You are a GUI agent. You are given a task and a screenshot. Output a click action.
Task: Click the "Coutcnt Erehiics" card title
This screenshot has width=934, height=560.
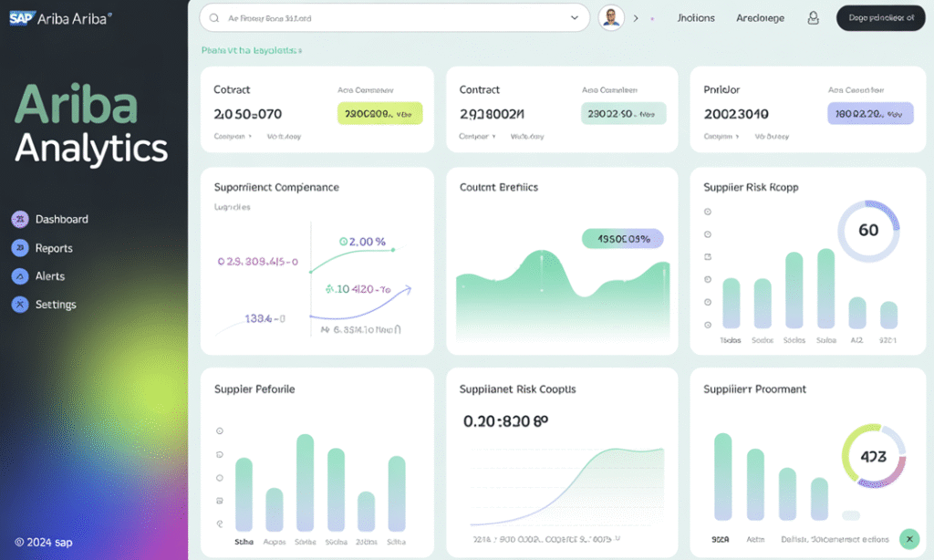[499, 187]
